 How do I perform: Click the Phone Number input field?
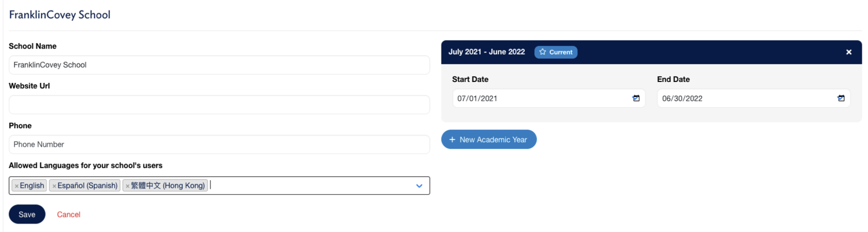(219, 145)
